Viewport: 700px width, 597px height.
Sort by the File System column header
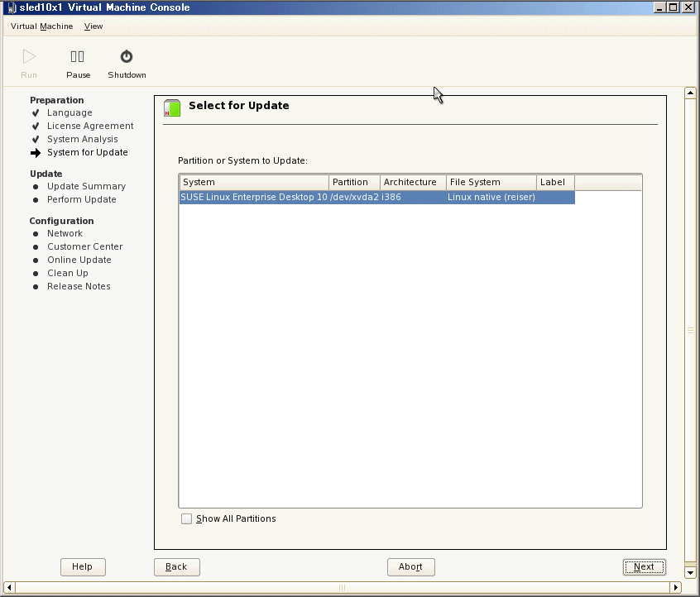pos(491,183)
